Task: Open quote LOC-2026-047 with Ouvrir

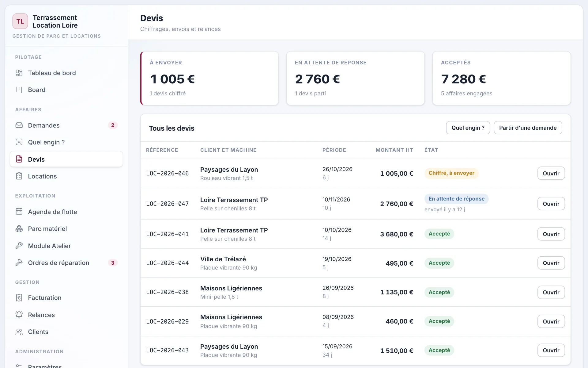Action: pyautogui.click(x=551, y=204)
